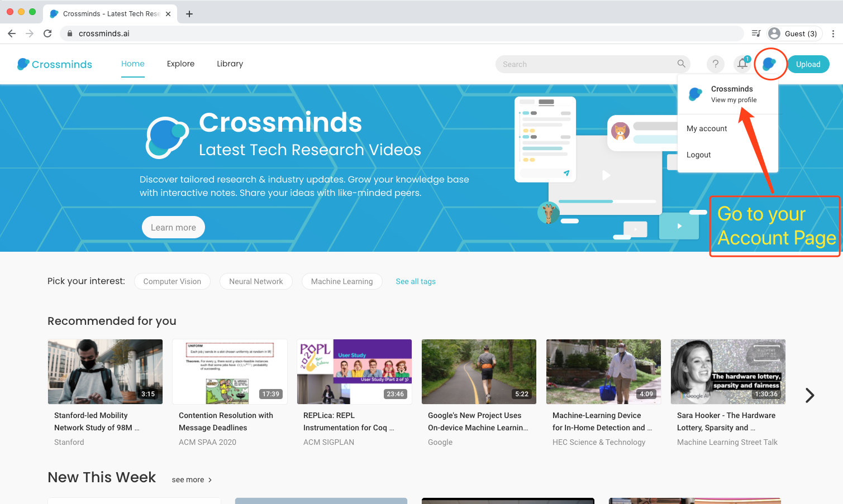Click the Crossminds logo in the header
This screenshot has width=843, height=504.
coord(55,64)
